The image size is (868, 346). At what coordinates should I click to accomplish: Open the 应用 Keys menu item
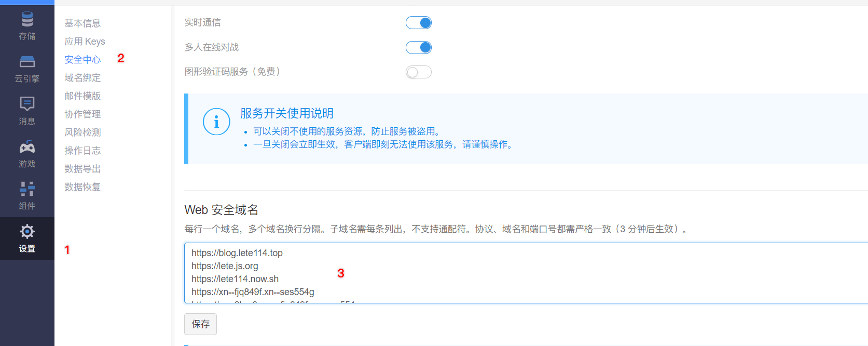[x=85, y=42]
